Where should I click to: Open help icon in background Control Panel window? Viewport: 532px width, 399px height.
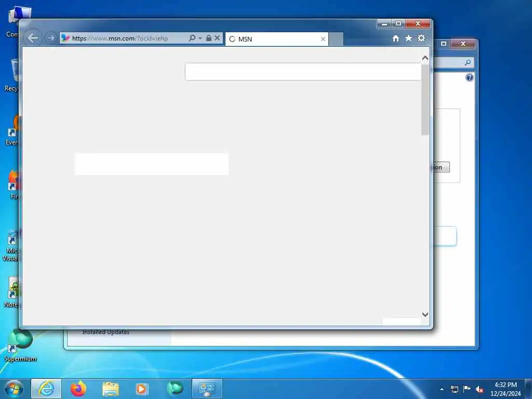point(469,78)
